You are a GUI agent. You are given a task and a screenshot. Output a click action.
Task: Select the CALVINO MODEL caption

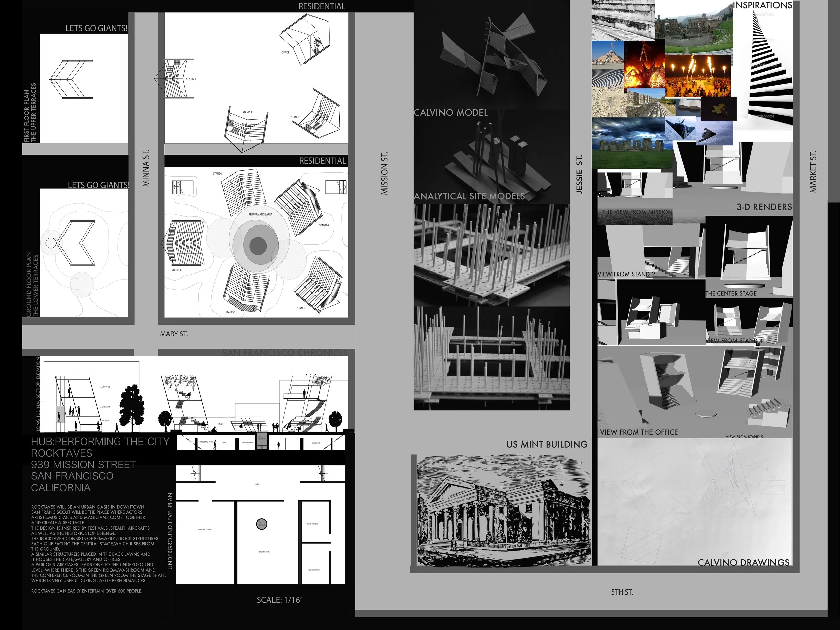pos(450,113)
